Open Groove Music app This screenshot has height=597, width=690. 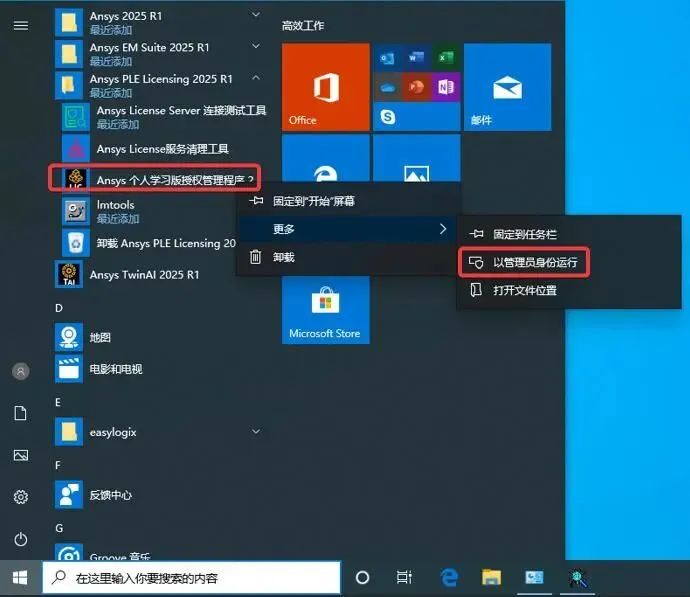click(119, 553)
